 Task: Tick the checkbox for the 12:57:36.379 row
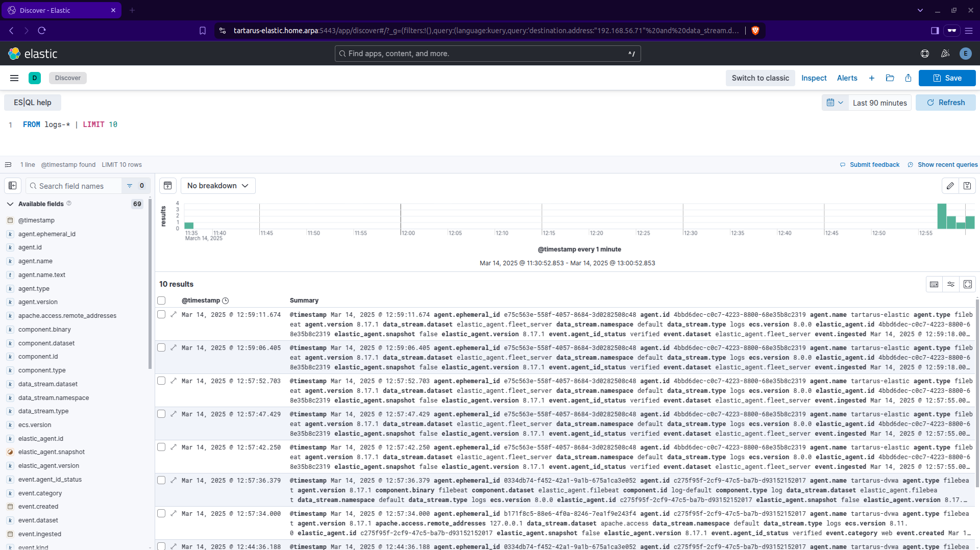pos(161,481)
